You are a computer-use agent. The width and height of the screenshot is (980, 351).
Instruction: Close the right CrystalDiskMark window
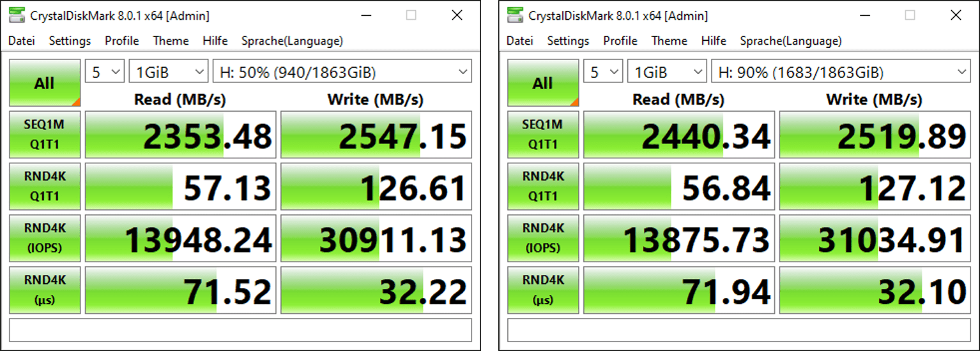point(956,15)
